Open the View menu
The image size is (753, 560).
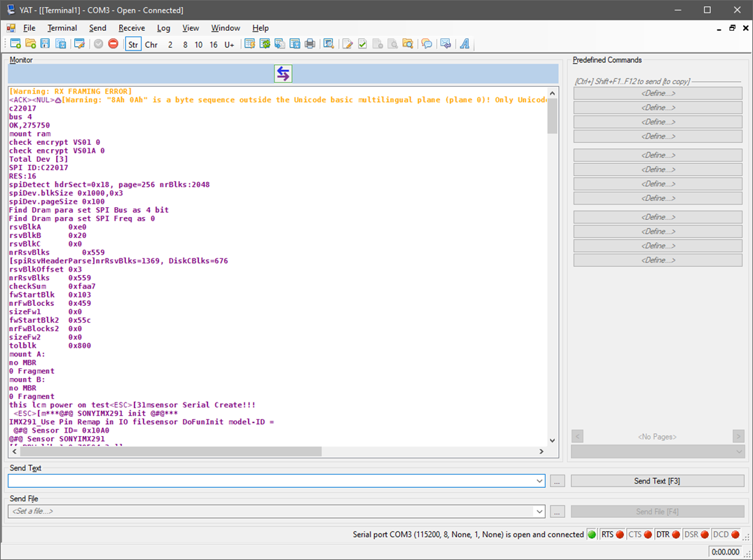[191, 28]
